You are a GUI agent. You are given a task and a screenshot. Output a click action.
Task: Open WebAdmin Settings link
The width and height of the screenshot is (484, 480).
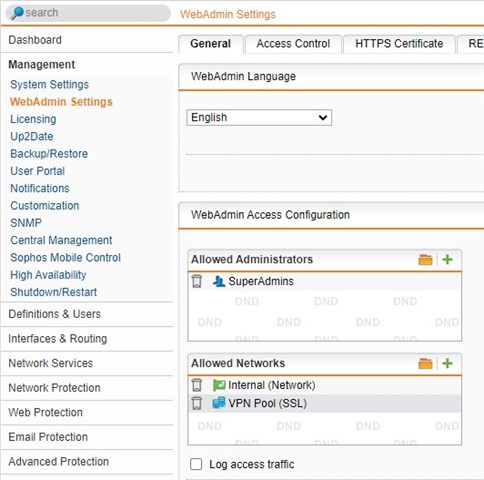coord(61,102)
